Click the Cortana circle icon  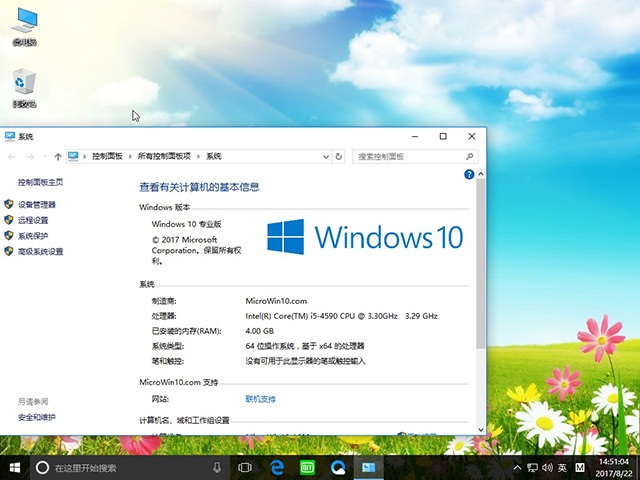[42, 468]
